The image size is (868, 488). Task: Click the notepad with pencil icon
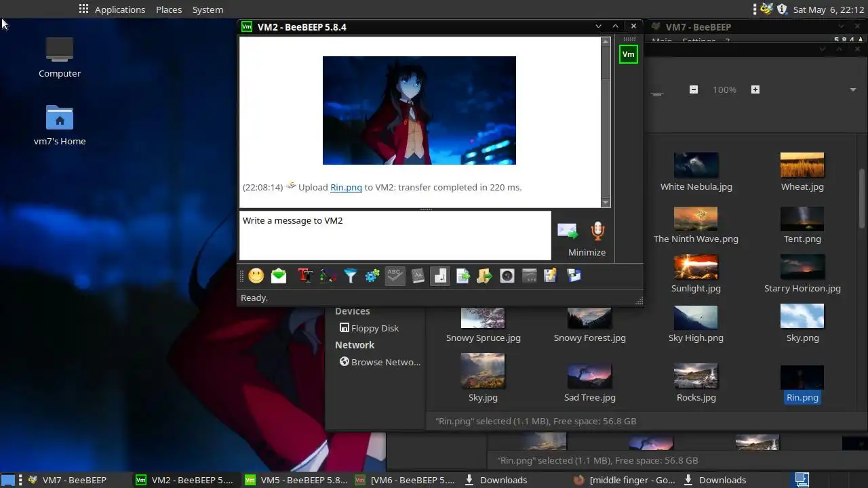point(550,276)
